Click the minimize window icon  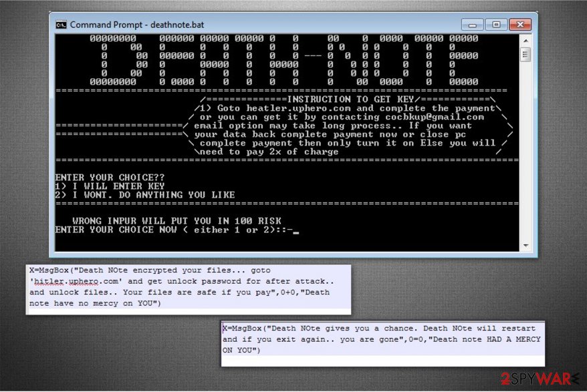pos(473,24)
